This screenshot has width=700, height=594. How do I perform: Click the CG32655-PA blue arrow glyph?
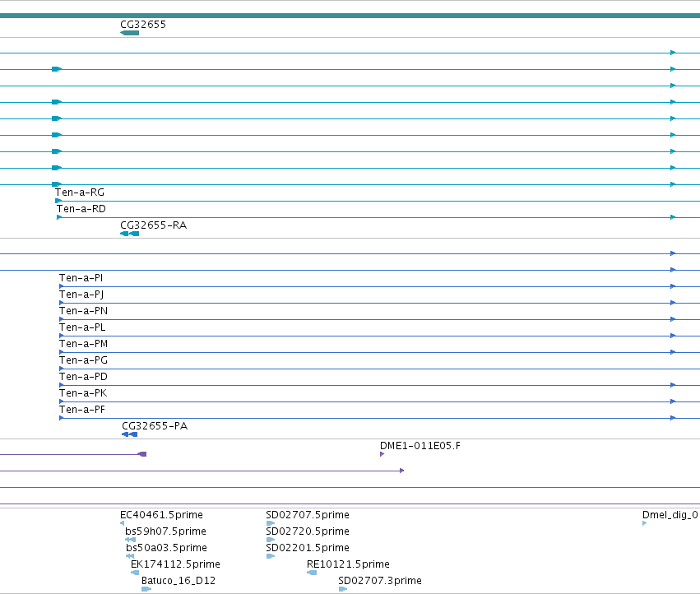129,435
